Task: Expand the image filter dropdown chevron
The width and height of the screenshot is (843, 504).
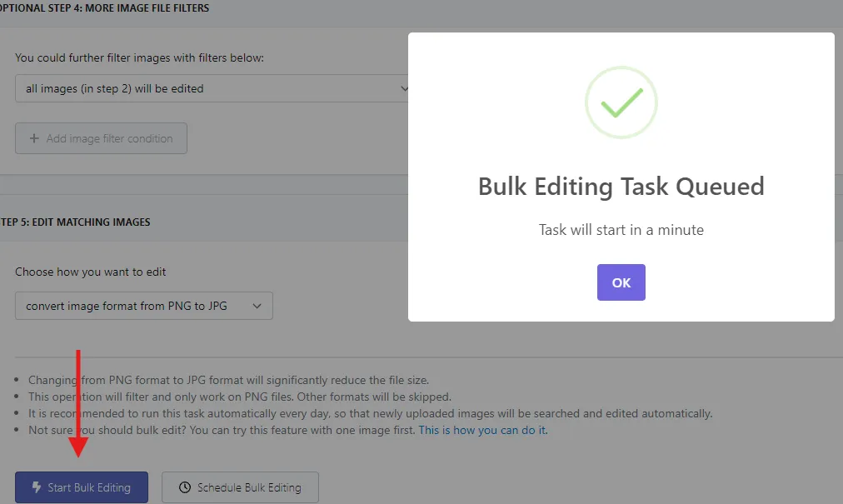Action: click(x=404, y=88)
